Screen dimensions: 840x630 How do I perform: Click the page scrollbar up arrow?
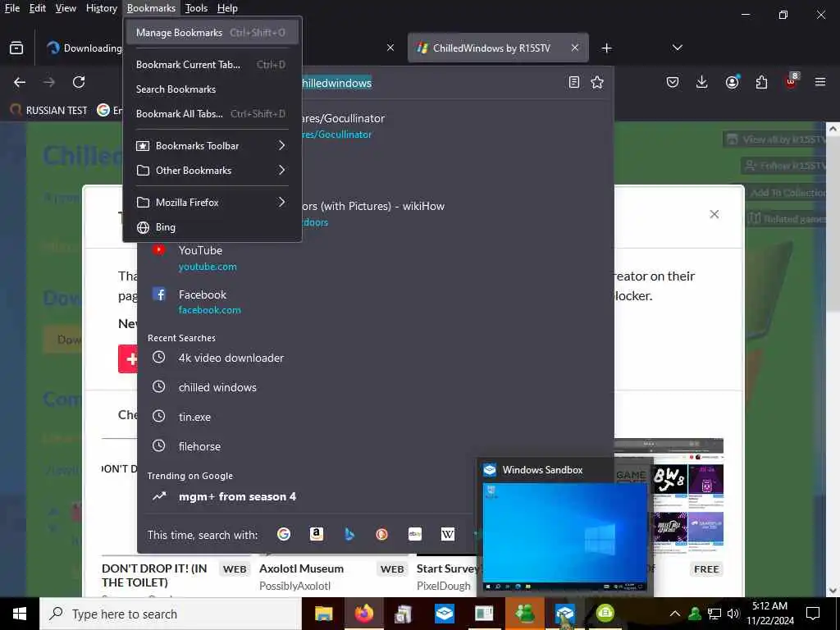(x=833, y=129)
